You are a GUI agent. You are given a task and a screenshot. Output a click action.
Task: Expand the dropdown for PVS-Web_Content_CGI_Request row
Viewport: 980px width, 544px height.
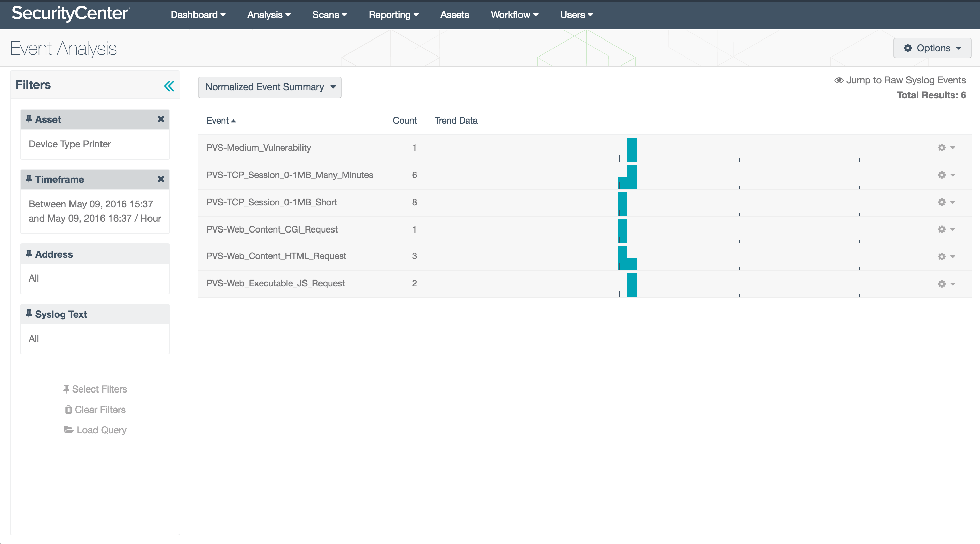point(952,228)
